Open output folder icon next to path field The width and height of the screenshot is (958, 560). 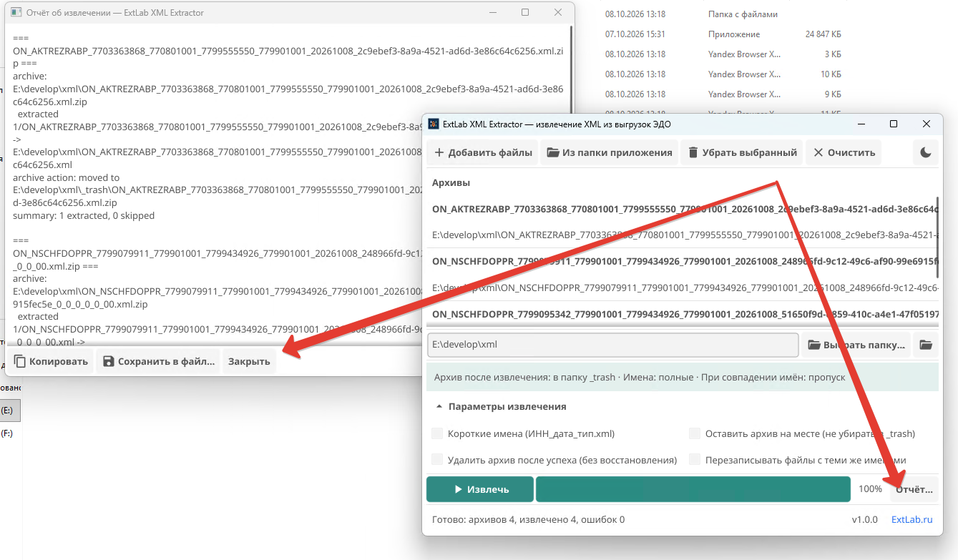926,345
